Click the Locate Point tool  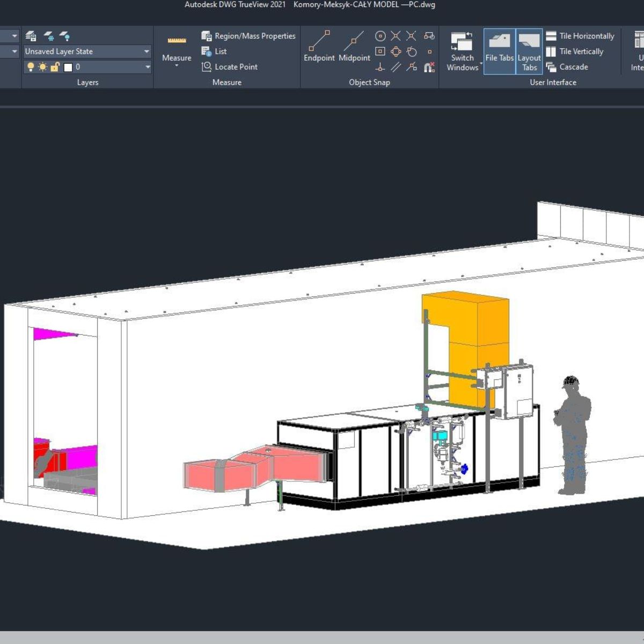[230, 67]
